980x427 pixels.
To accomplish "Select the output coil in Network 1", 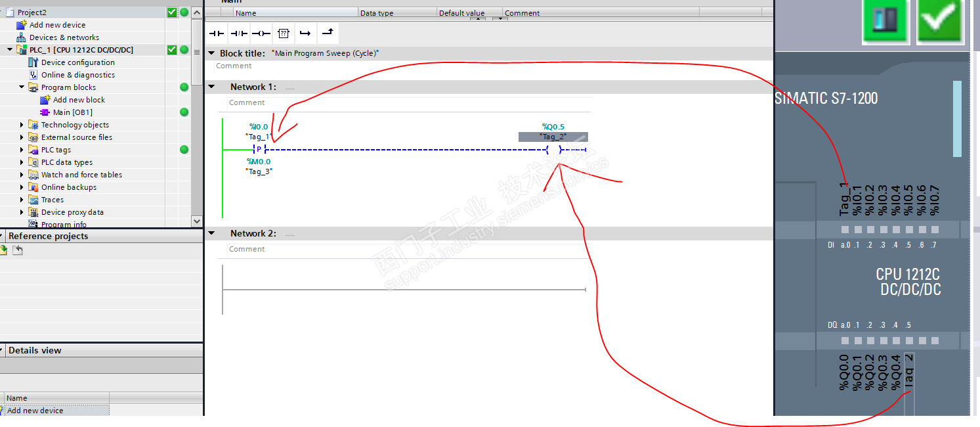I will [553, 150].
